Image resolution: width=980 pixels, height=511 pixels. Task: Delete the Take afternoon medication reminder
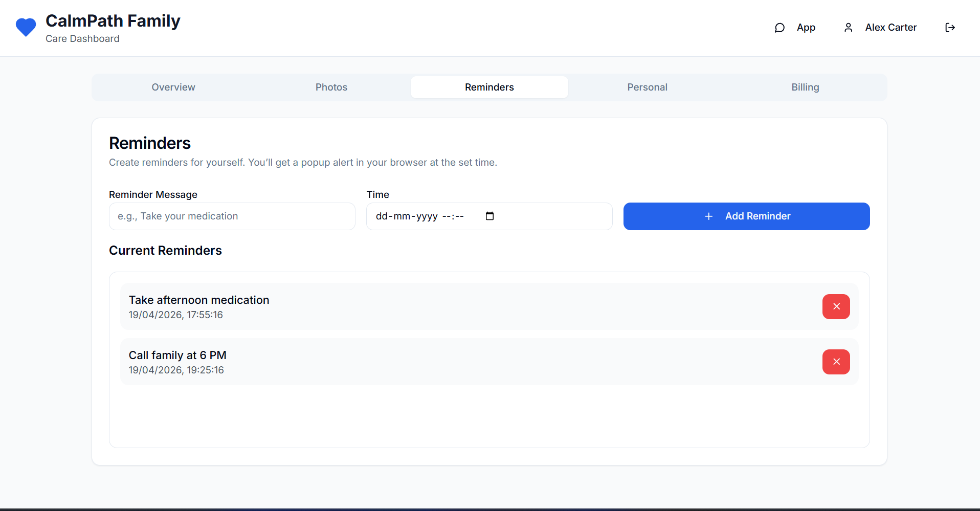coord(836,306)
